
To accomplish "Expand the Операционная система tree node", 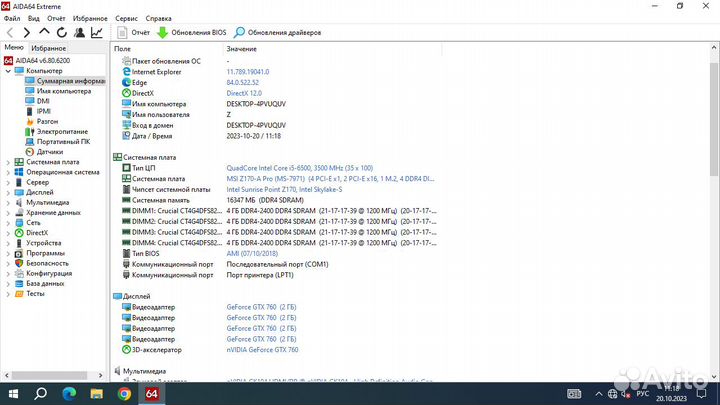I will [x=8, y=172].
